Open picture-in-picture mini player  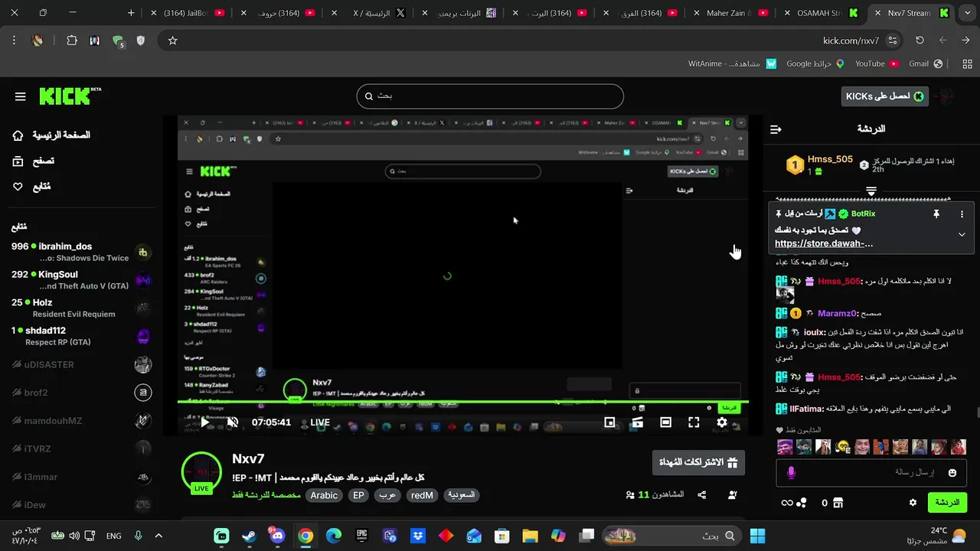(x=609, y=422)
